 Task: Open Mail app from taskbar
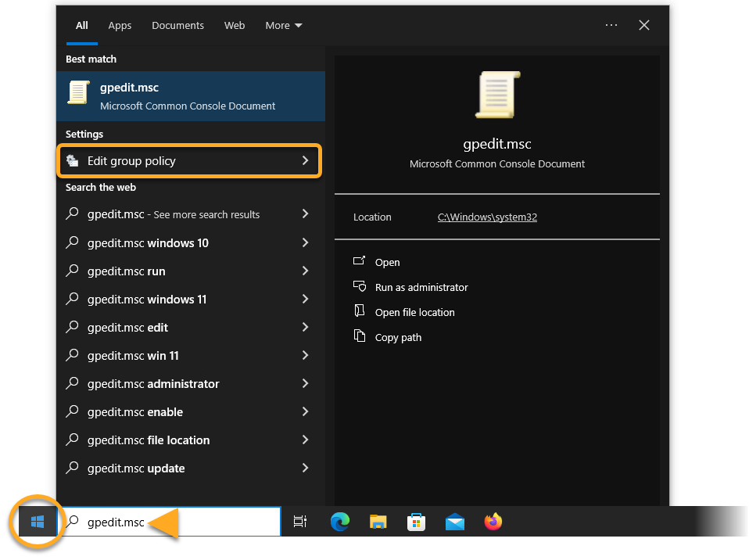click(455, 522)
